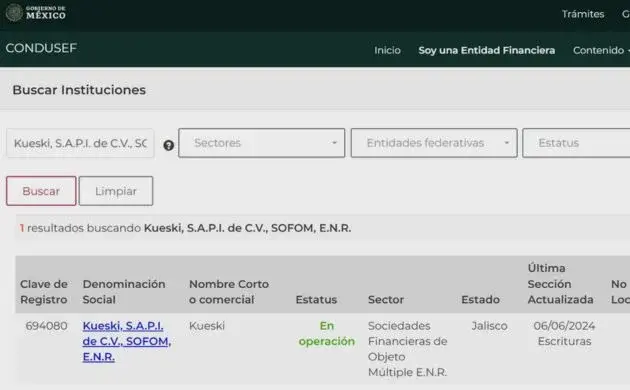The image size is (630, 390).
Task: Focus the institution name search field
Action: (x=80, y=143)
